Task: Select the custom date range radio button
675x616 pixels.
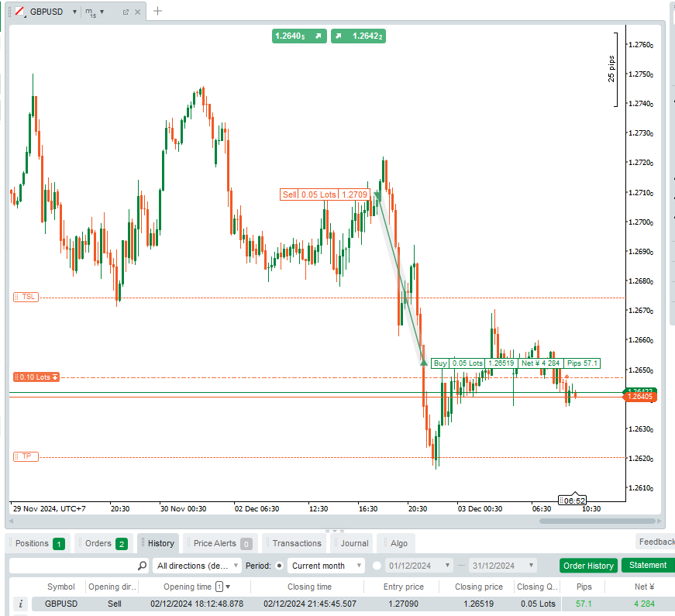Action: [x=377, y=566]
